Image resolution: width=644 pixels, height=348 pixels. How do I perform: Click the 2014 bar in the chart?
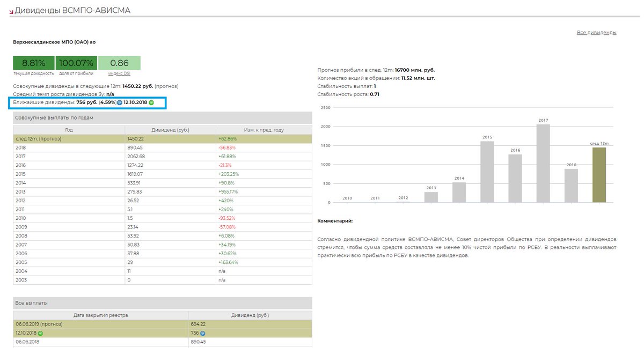[459, 192]
